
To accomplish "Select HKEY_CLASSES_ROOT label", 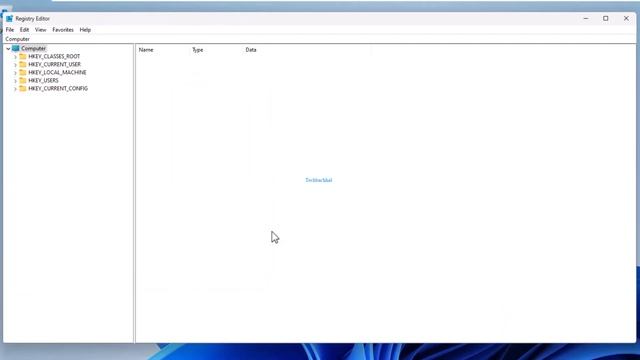I will 54,56.
